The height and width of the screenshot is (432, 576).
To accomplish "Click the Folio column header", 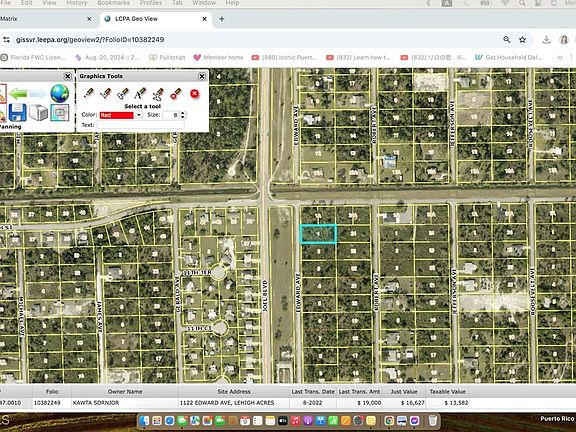I will 52,392.
